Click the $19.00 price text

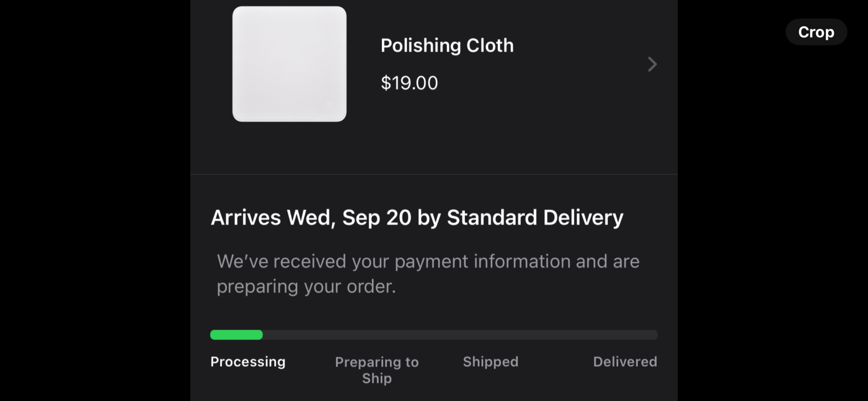409,83
